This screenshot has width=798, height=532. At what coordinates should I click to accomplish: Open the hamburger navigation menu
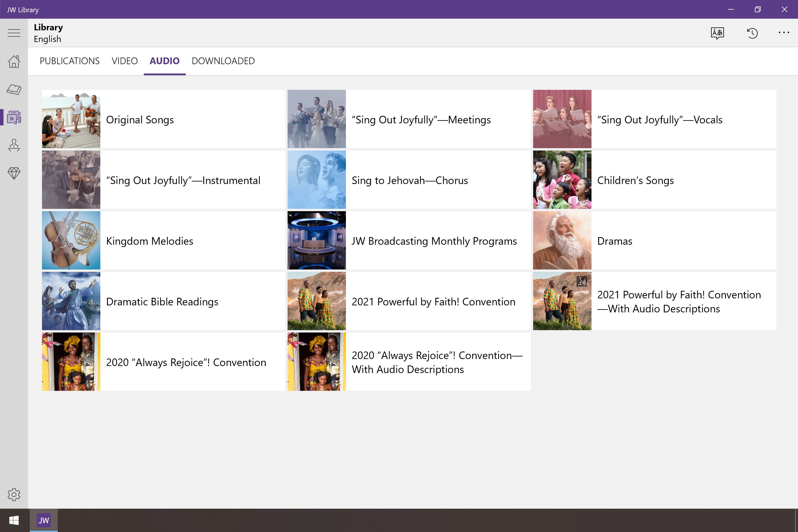click(x=14, y=33)
